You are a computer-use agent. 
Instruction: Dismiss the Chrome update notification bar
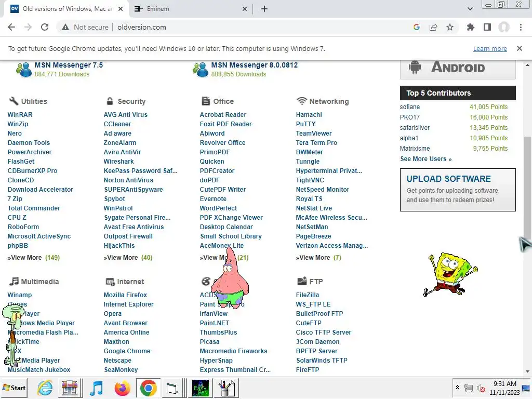(x=519, y=48)
